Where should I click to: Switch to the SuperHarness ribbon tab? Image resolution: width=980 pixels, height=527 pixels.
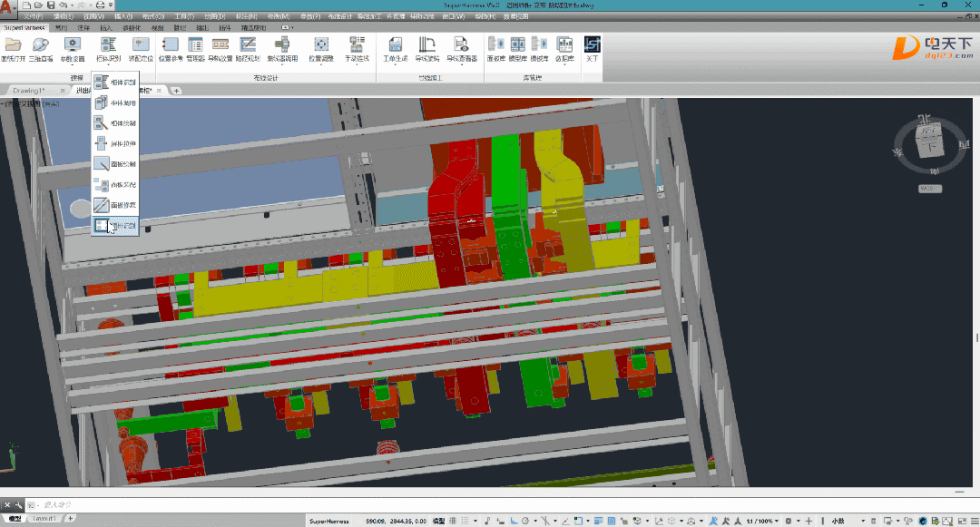(x=24, y=27)
